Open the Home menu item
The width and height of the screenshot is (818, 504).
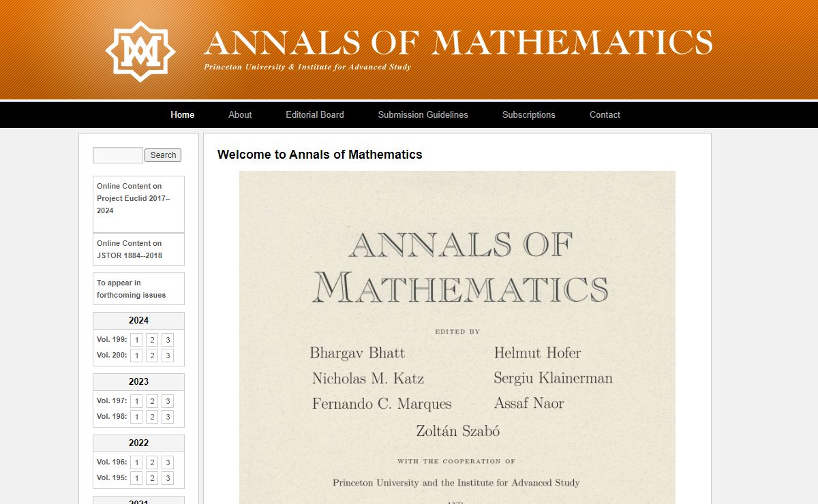[x=183, y=114]
